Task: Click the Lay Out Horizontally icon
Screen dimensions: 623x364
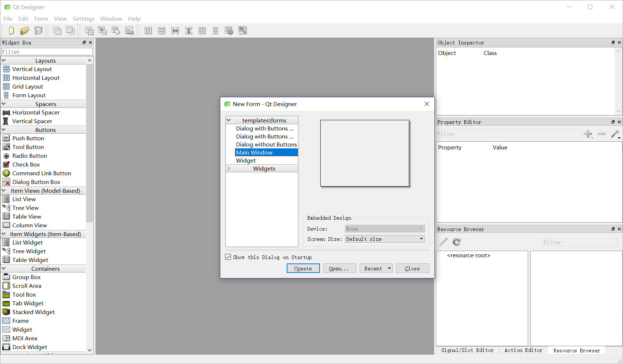Action: (x=148, y=31)
